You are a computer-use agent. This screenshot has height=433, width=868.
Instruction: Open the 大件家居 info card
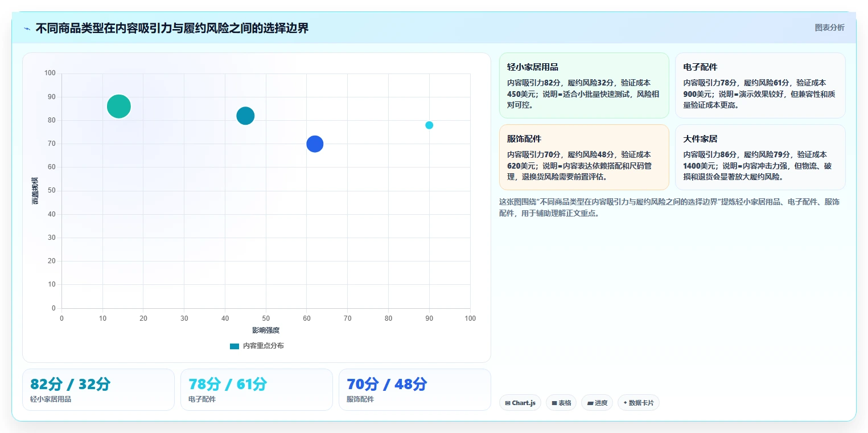point(760,157)
